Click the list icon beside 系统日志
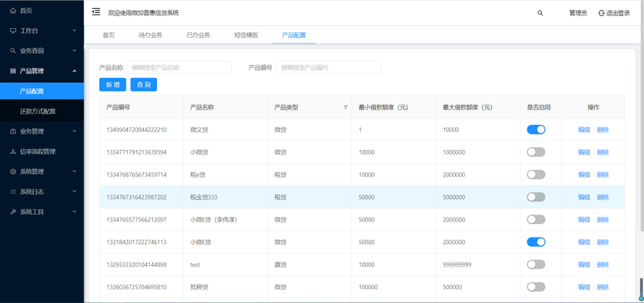Screen dimensions: 644x303 pos(13,192)
